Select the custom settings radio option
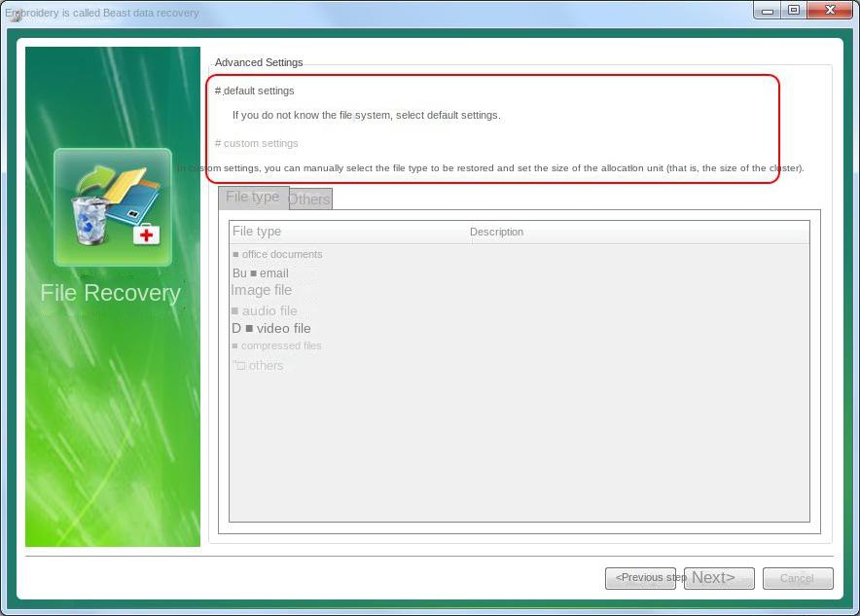The image size is (860, 616). coord(256,144)
